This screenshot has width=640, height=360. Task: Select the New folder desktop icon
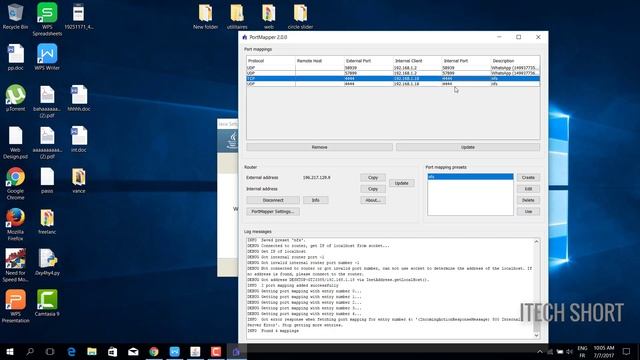[205, 17]
